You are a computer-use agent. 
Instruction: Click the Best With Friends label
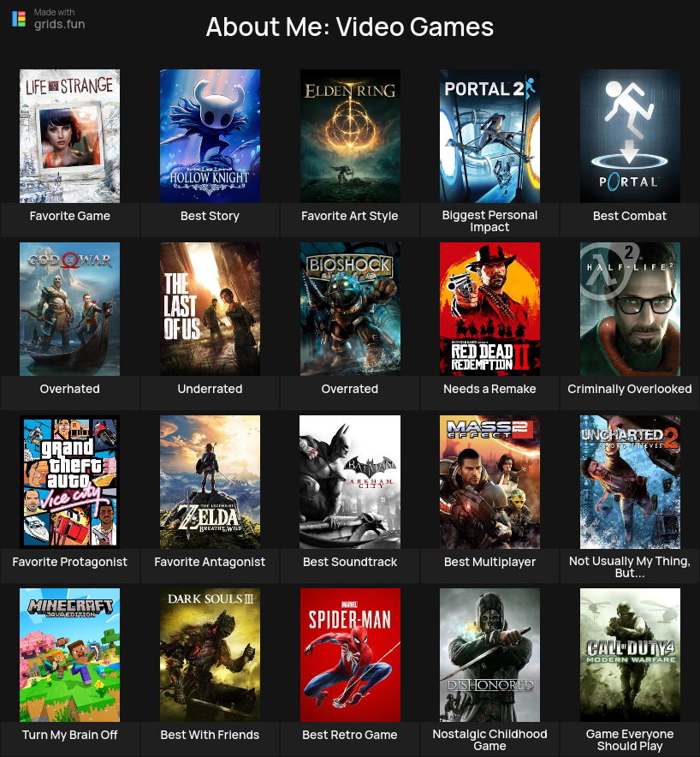pyautogui.click(x=210, y=735)
